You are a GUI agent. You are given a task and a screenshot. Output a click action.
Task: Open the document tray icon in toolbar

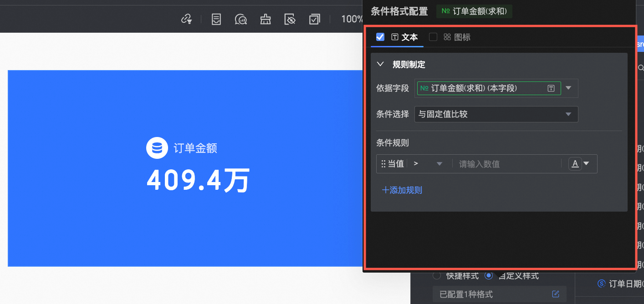point(216,19)
